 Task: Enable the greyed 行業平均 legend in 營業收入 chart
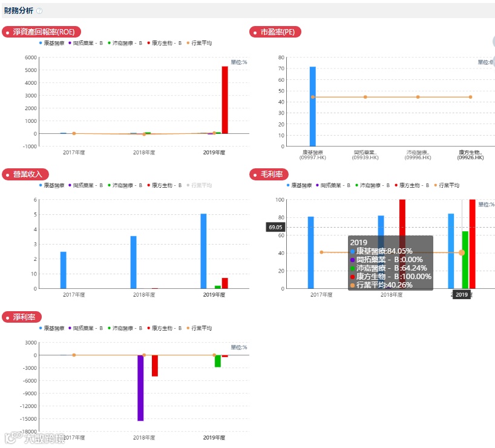pos(199,185)
